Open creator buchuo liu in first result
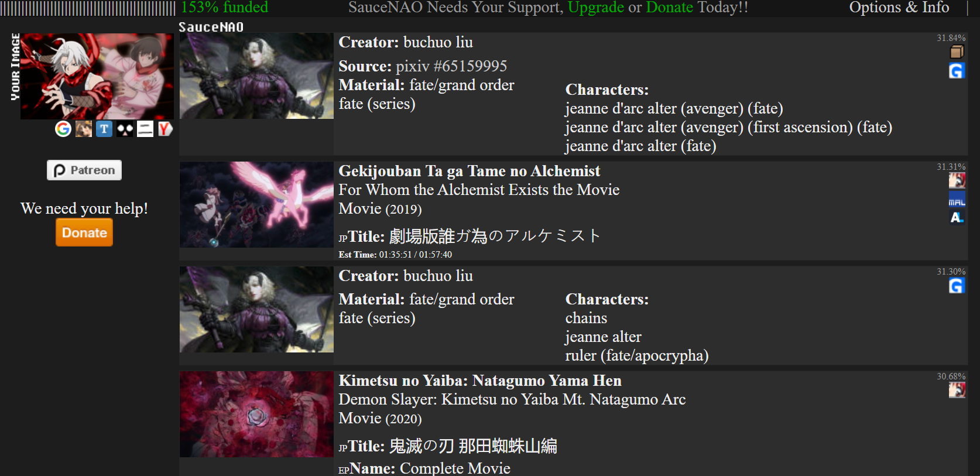980x476 pixels. [x=438, y=42]
